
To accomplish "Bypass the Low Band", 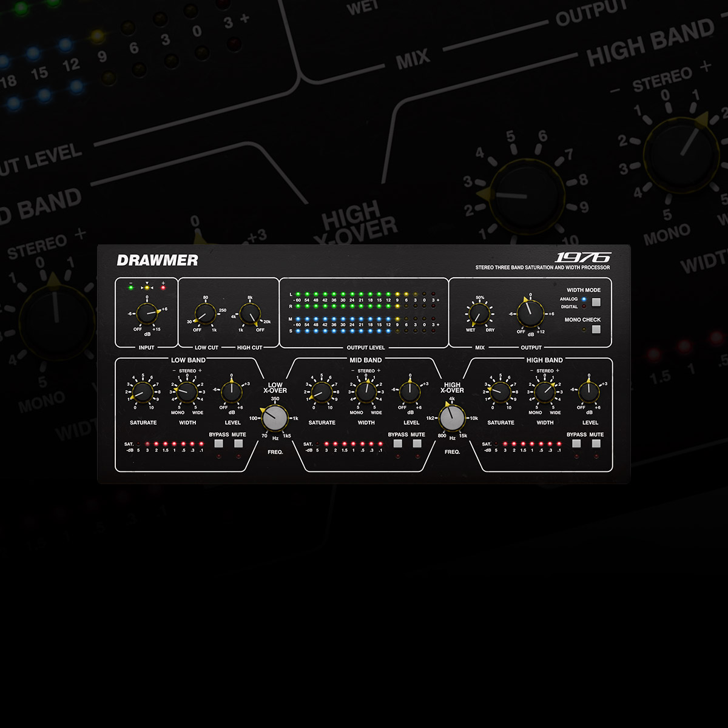I will coord(218,443).
